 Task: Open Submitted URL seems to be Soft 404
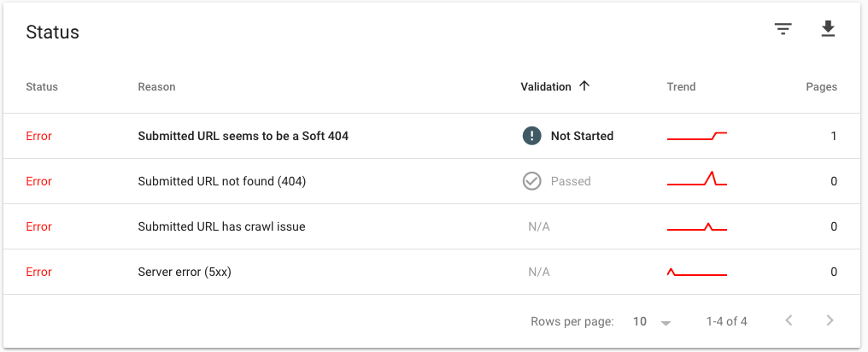pyautogui.click(x=243, y=136)
